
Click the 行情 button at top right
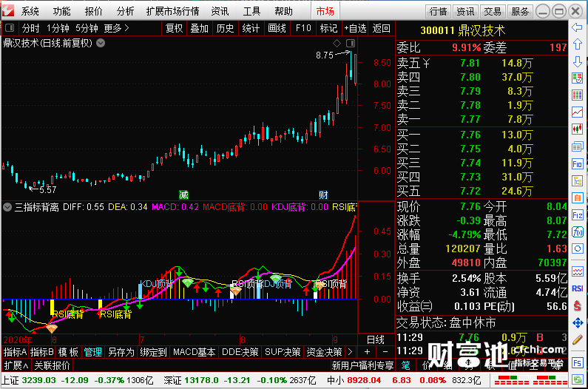point(438,12)
